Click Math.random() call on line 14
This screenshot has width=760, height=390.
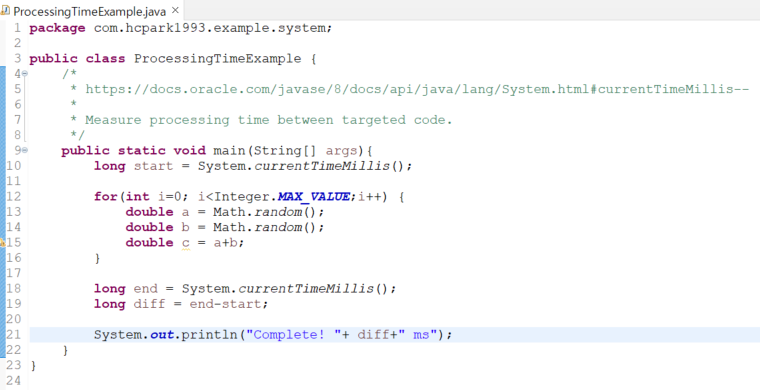tap(266, 228)
